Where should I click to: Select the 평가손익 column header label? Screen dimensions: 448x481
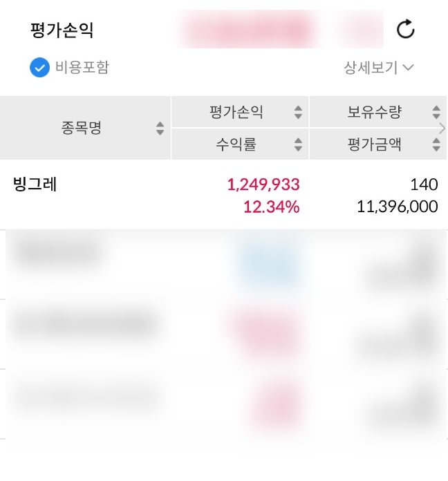tap(236, 112)
